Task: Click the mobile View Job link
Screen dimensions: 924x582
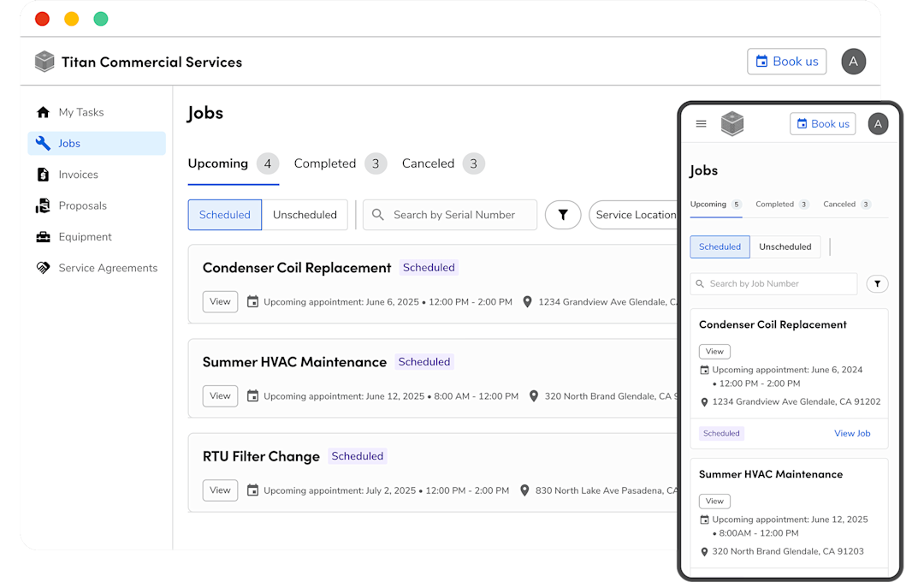Action: click(852, 433)
